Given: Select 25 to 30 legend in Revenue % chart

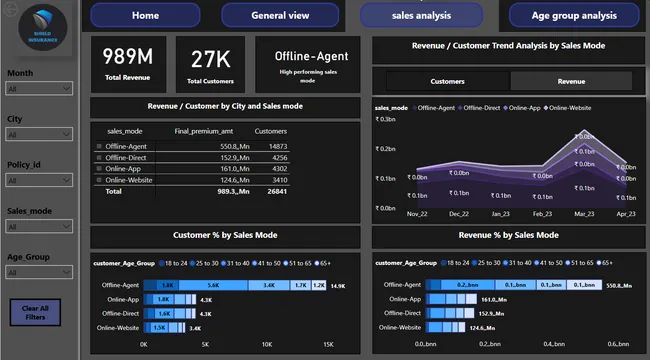Looking at the screenshot, I should tap(486, 263).
